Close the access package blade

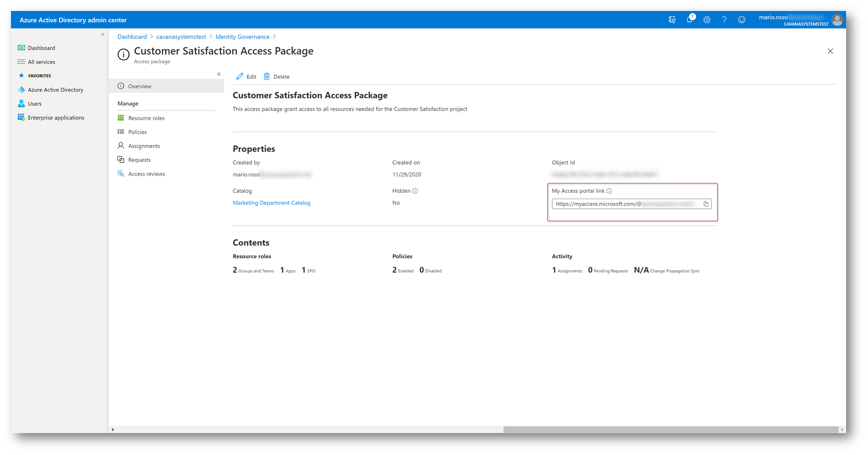tap(830, 51)
